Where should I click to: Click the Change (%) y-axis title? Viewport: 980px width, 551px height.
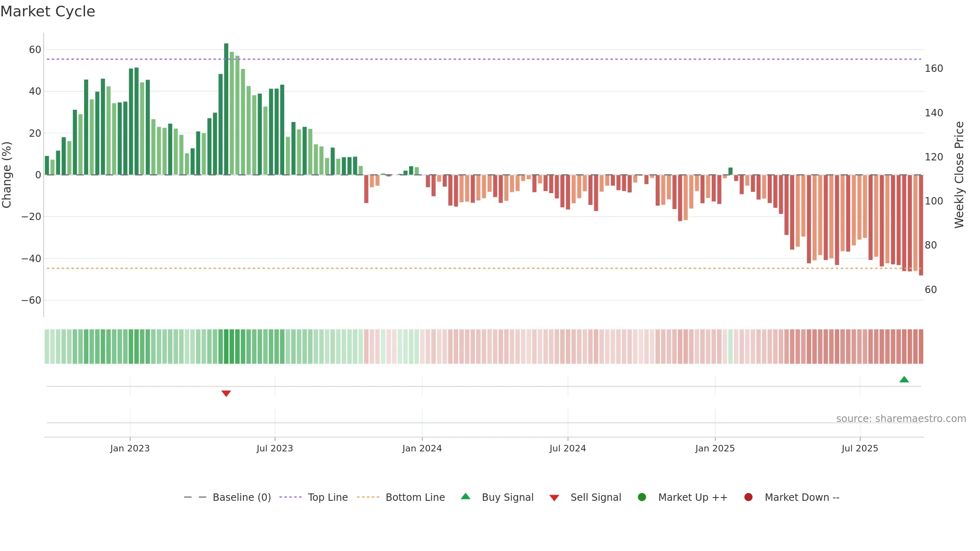tap(7, 175)
